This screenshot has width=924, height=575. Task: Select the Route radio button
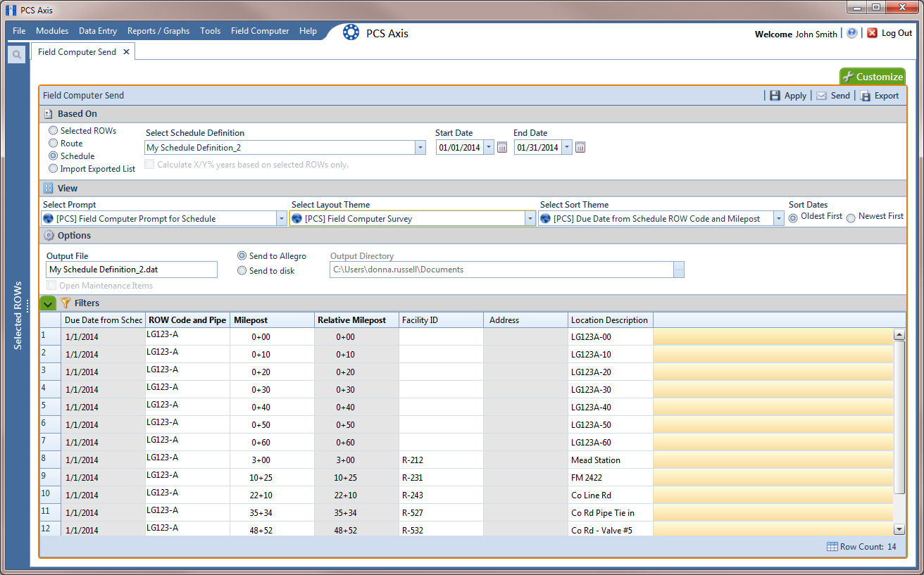pos(54,144)
